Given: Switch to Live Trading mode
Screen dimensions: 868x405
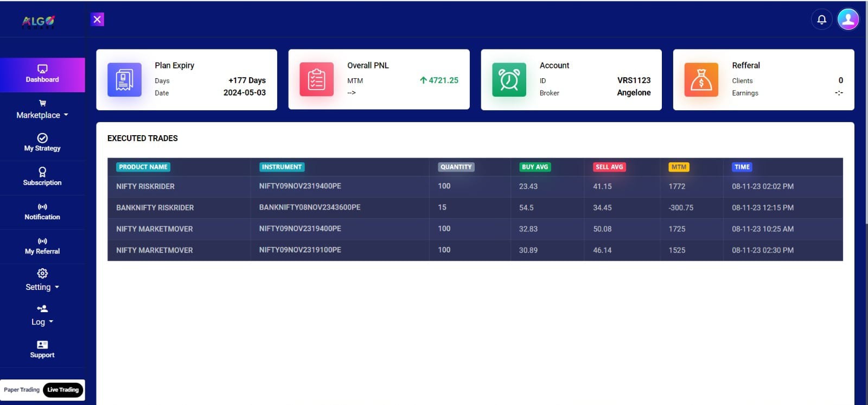Looking at the screenshot, I should [63, 390].
